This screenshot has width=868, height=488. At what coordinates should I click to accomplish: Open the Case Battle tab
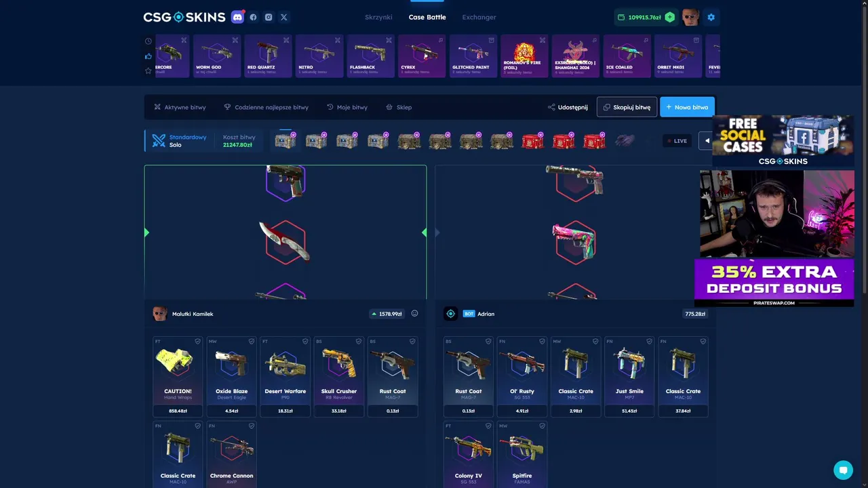tap(427, 17)
